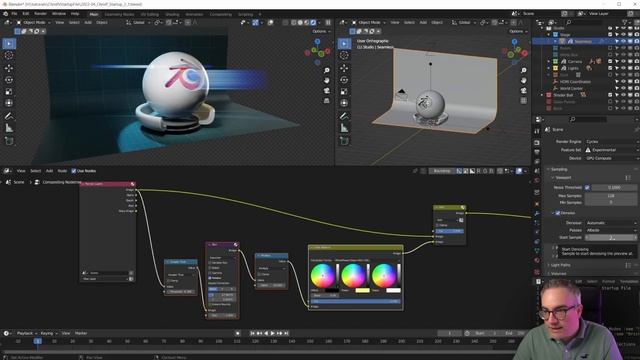Click the yellow swatch in Color Balance node

pos(362,291)
